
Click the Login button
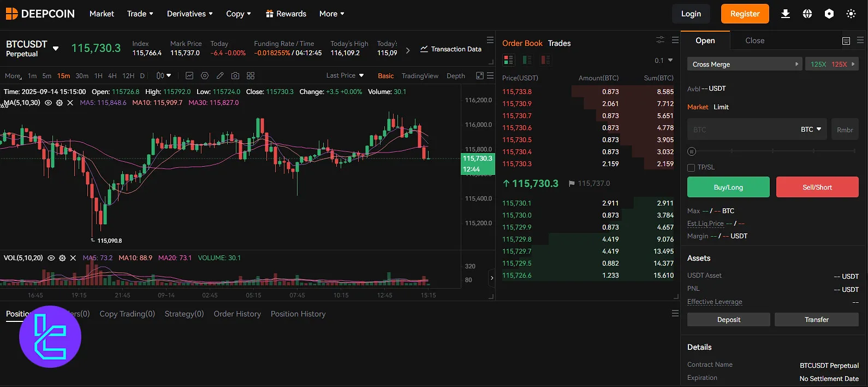pos(691,14)
